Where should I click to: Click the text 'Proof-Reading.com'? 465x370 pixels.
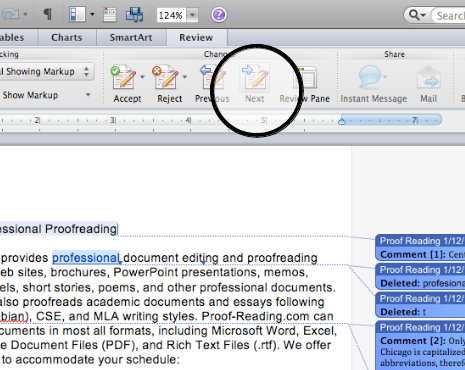point(255,316)
